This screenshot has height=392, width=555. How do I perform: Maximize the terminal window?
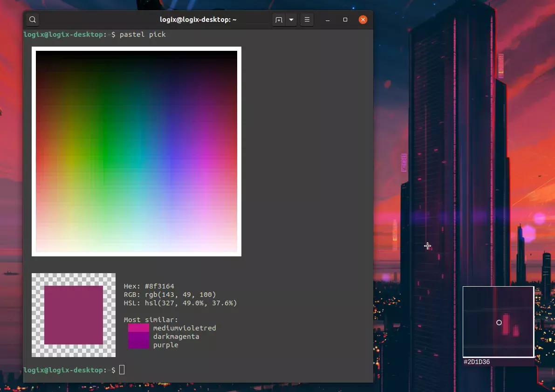[x=345, y=20]
